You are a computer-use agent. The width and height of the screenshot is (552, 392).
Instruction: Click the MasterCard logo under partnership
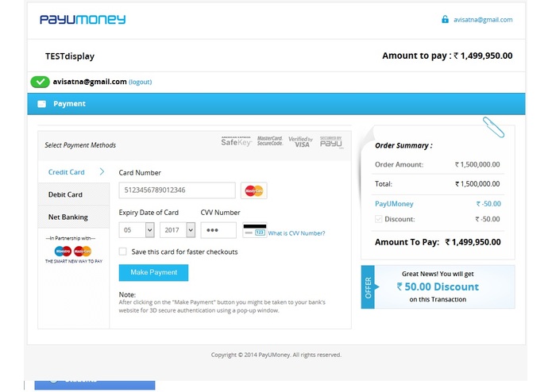tap(83, 251)
